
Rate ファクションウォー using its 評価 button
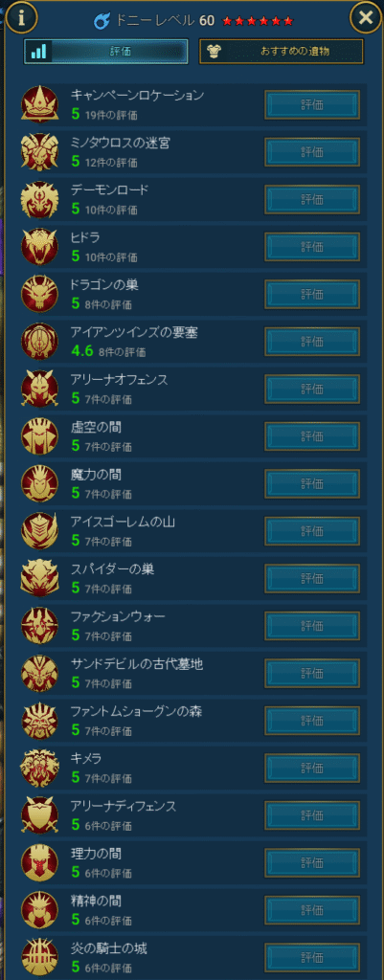[312, 626]
